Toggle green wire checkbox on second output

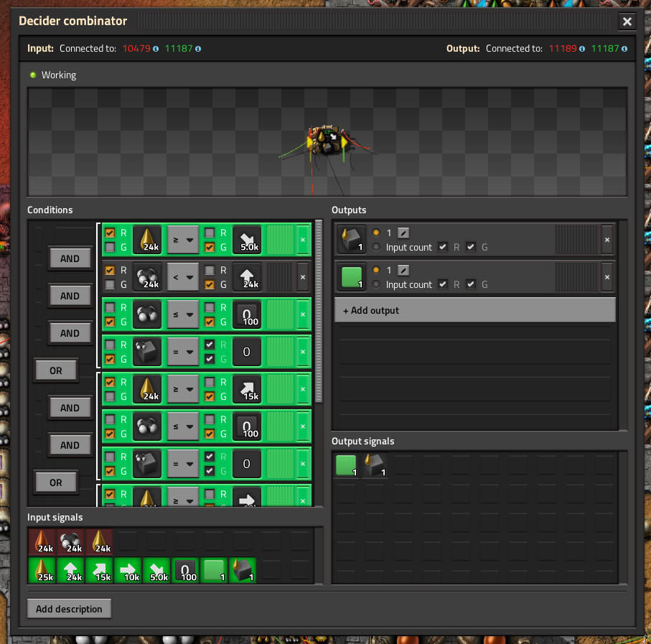(x=471, y=284)
